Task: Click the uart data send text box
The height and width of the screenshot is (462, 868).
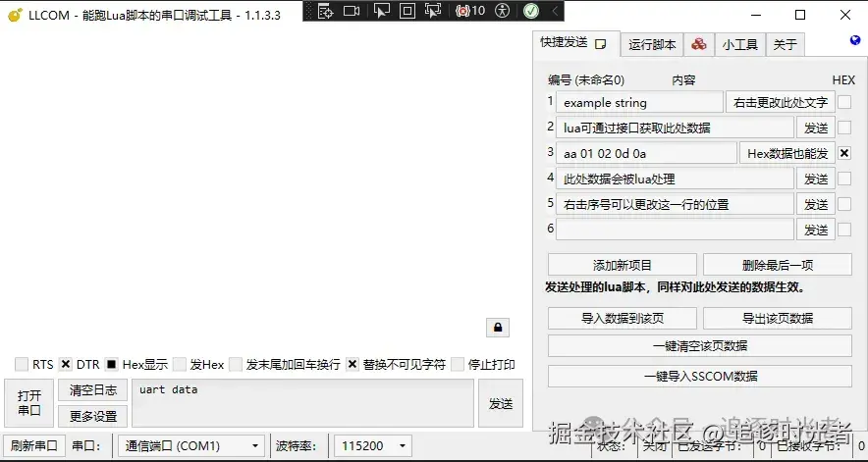Action: pyautogui.click(x=302, y=403)
